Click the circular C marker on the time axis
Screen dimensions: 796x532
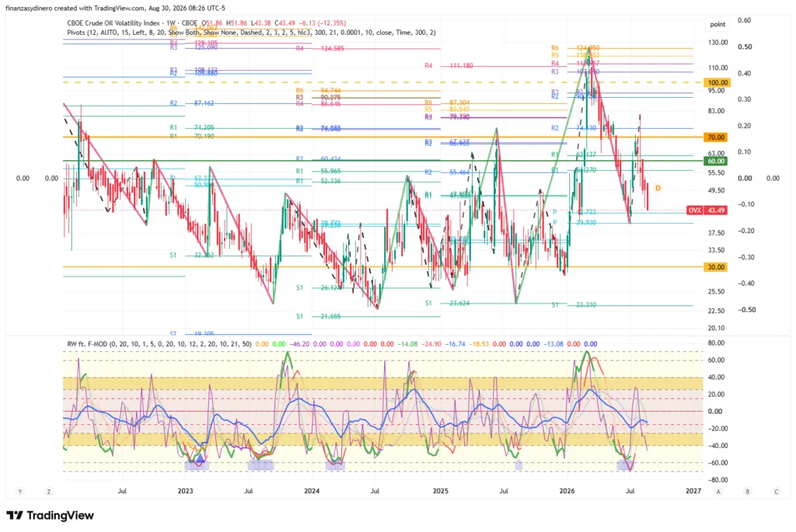[777, 492]
